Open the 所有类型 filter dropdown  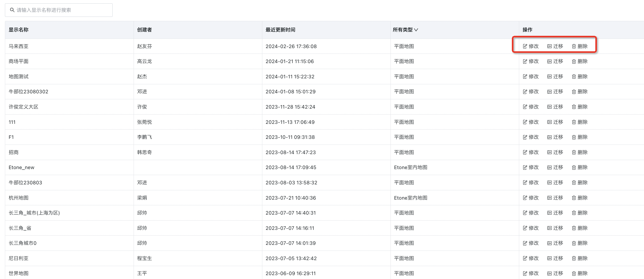[x=405, y=30]
